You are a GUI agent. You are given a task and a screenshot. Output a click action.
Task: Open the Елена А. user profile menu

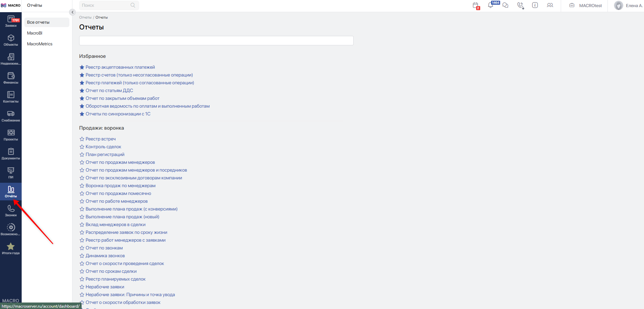coord(628,6)
